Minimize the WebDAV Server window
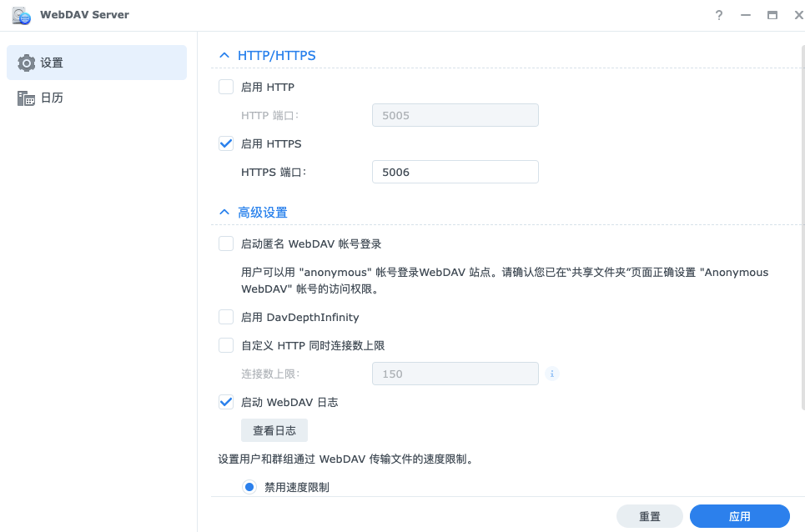Screen dimensions: 805x532 pyautogui.click(x=746, y=15)
